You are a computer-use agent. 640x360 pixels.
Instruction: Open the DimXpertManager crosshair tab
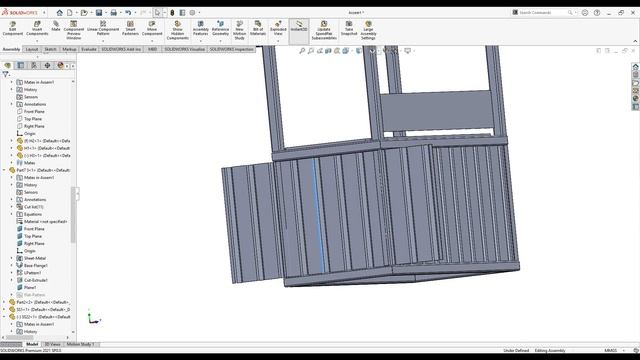[47, 65]
